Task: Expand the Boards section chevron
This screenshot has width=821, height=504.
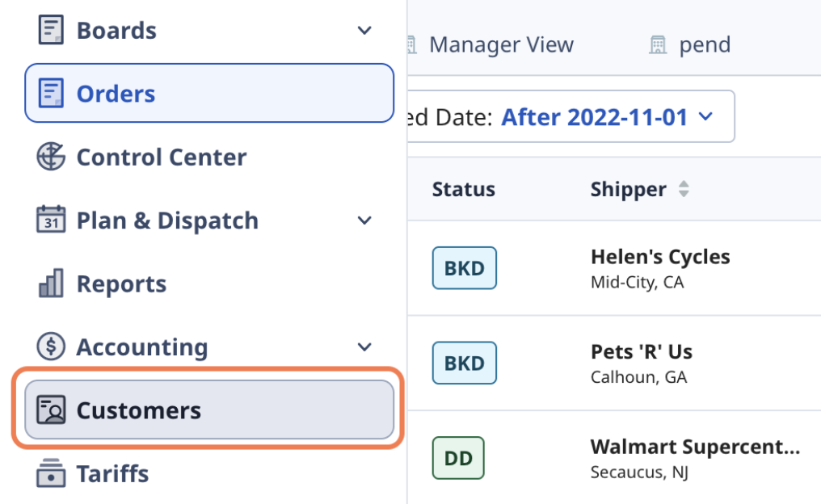Action: 364,30
